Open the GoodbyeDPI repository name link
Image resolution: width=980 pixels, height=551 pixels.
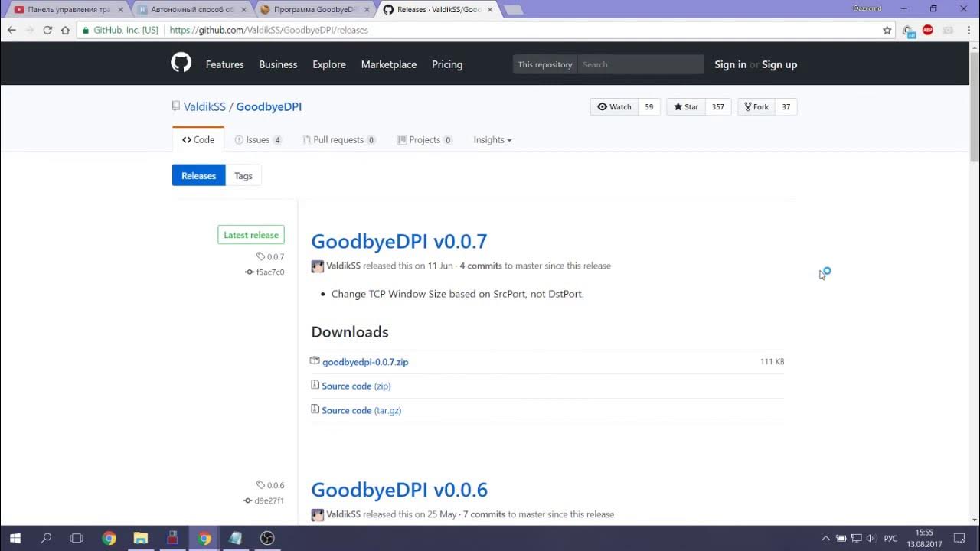click(269, 106)
